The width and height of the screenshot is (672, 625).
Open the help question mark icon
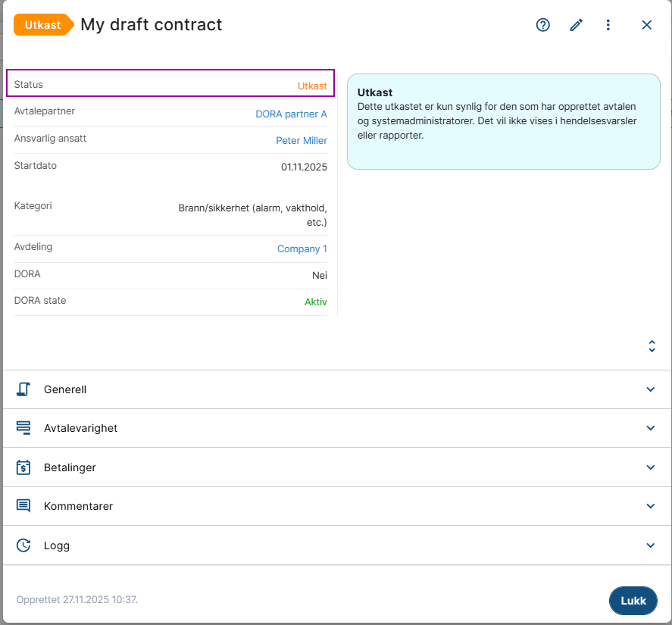point(542,25)
